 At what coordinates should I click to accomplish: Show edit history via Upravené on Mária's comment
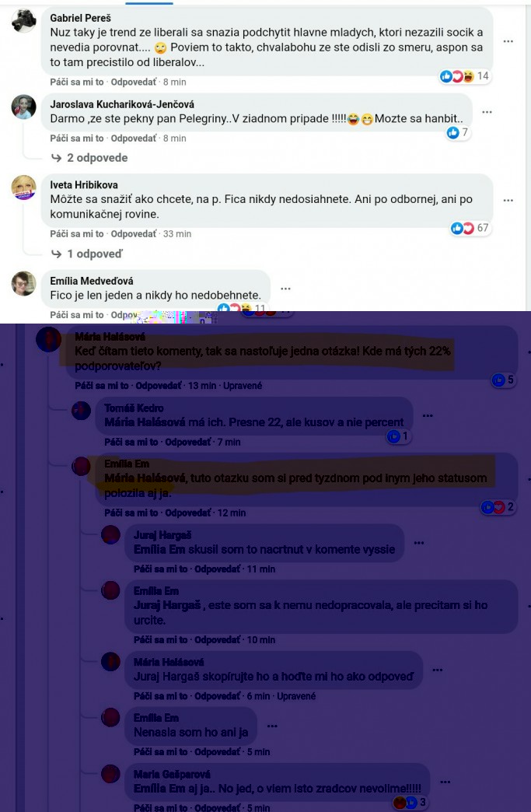click(x=243, y=385)
